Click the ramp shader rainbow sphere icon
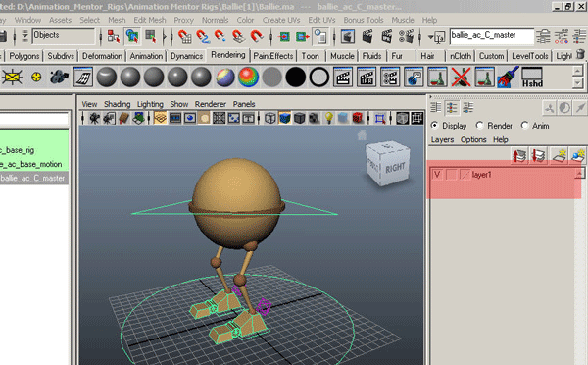 point(248,77)
